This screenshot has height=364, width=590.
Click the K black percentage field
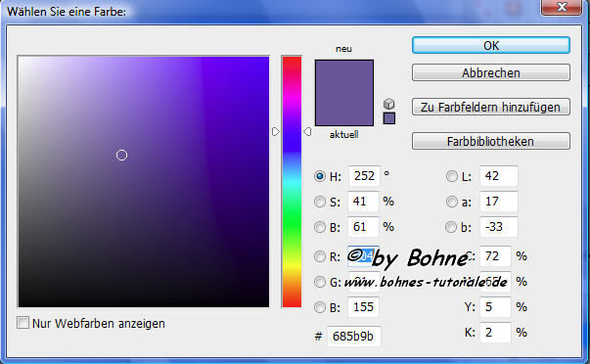[x=495, y=333]
